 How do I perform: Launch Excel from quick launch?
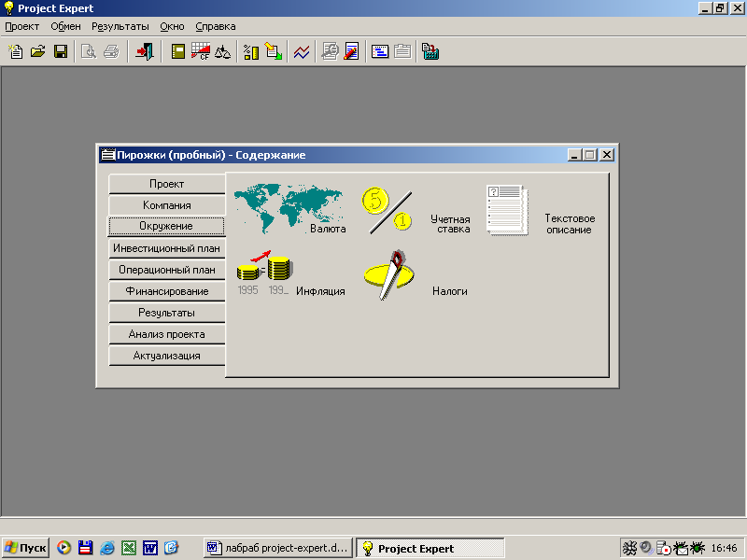[x=129, y=548]
